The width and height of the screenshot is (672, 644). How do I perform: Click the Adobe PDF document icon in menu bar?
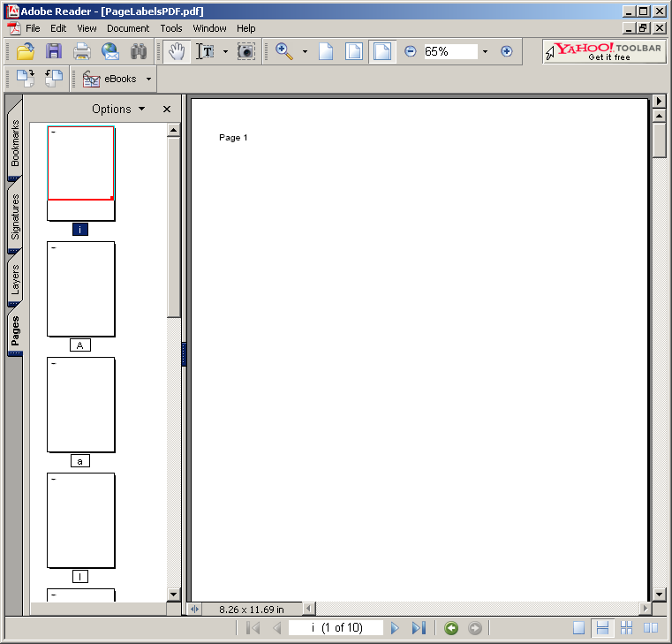coord(14,28)
